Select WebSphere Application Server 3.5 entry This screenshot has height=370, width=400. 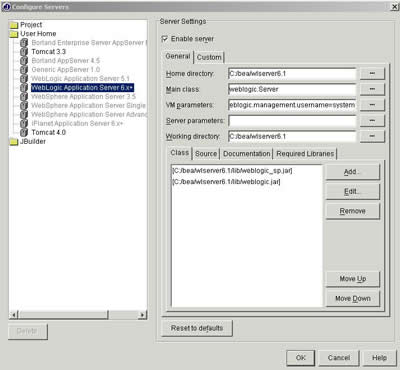click(x=83, y=97)
